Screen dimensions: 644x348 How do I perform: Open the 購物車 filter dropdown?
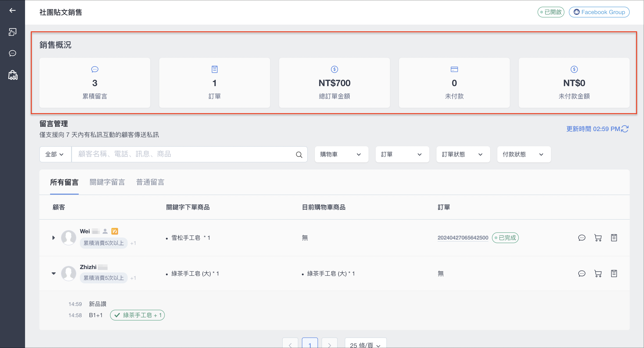pos(341,155)
